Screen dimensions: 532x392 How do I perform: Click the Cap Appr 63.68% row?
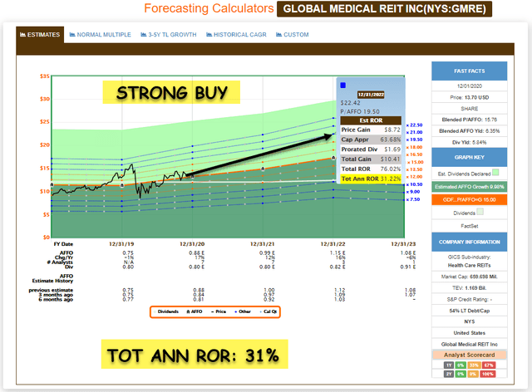click(x=371, y=140)
